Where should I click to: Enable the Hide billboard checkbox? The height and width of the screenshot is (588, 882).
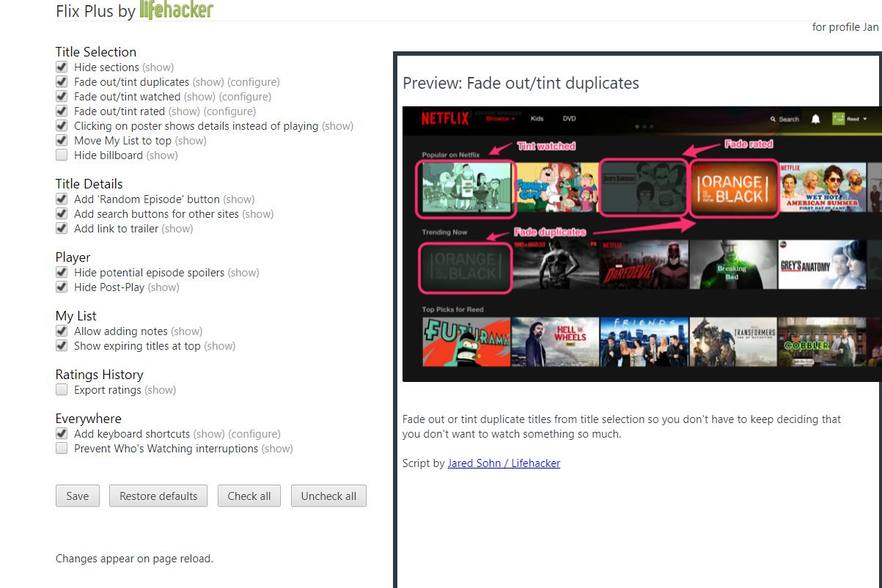click(x=62, y=155)
